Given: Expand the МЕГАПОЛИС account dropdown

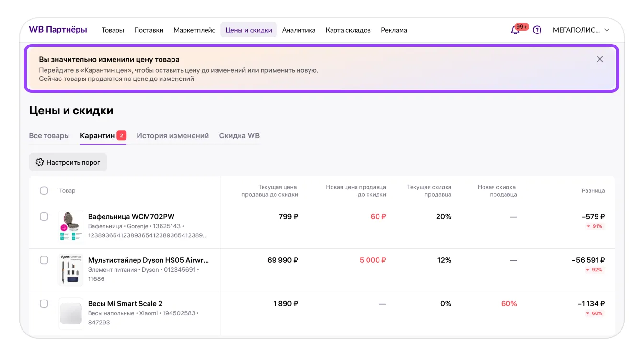Looking at the screenshot, I should (x=581, y=30).
